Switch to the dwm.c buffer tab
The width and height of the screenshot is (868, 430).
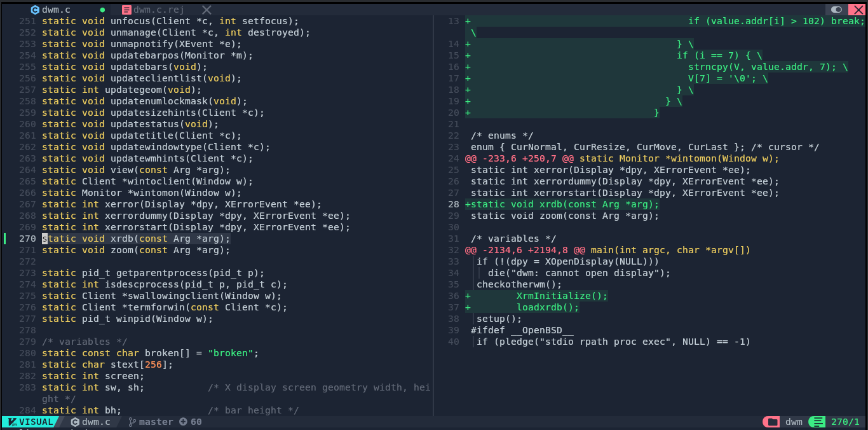pyautogui.click(x=57, y=10)
